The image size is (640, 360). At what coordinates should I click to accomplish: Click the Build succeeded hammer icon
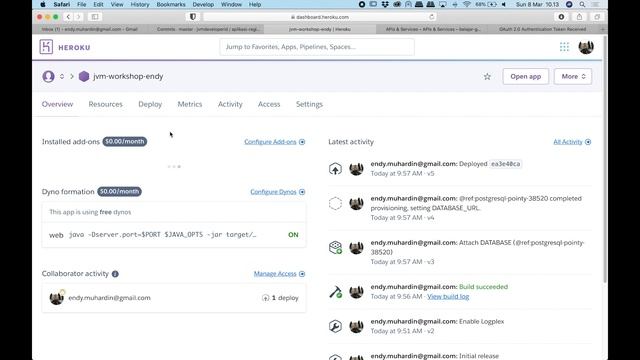tap(335, 291)
